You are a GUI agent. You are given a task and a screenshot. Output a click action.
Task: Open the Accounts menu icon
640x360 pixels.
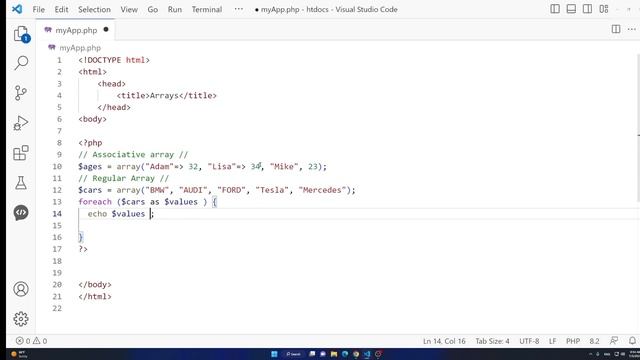coord(21,289)
